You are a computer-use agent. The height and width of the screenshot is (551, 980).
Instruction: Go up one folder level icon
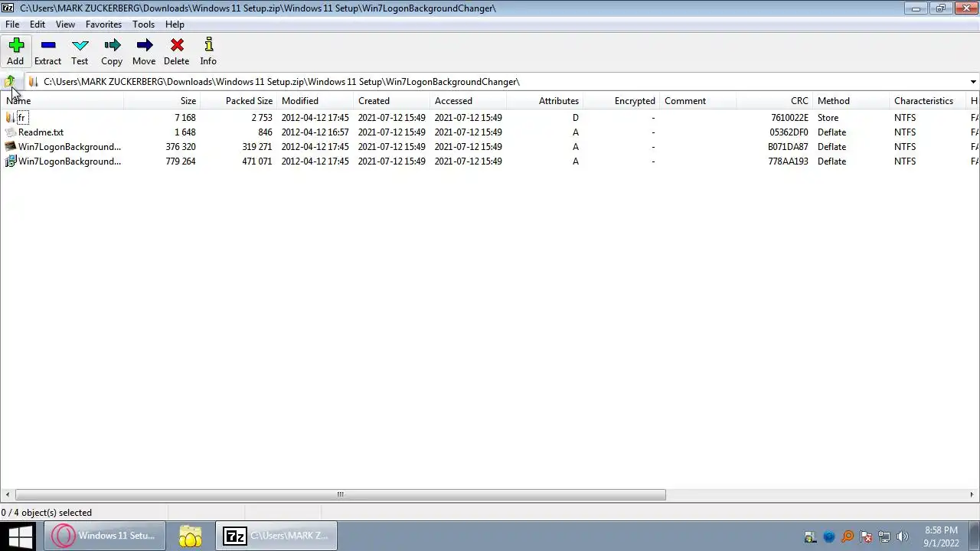point(9,81)
